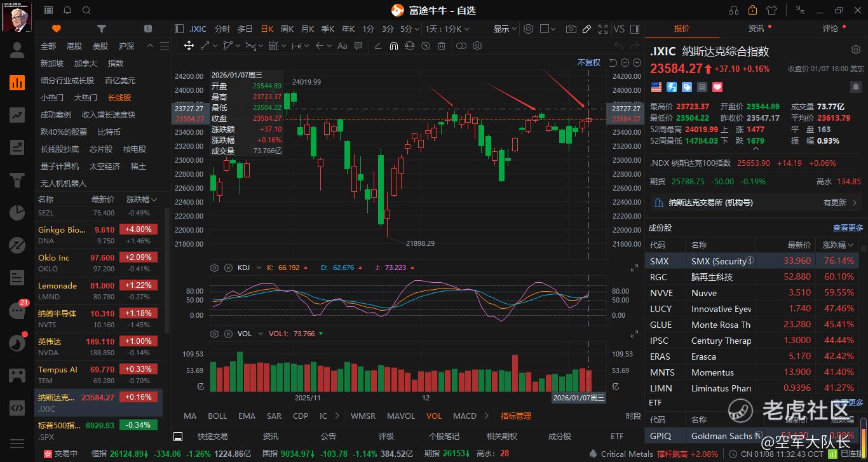868x462 pixels.
Task: Open chart settings gear in top toolbar
Action: coord(528,29)
